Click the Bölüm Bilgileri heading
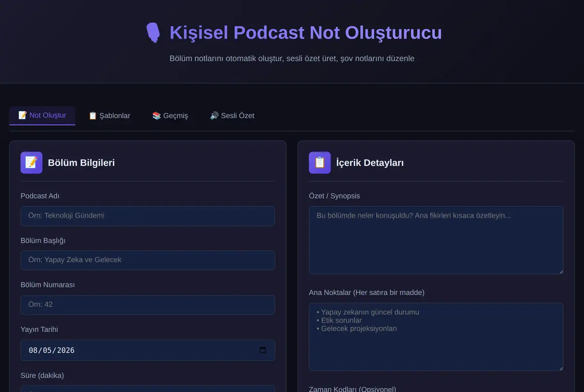The height and width of the screenshot is (392, 584). (x=81, y=162)
